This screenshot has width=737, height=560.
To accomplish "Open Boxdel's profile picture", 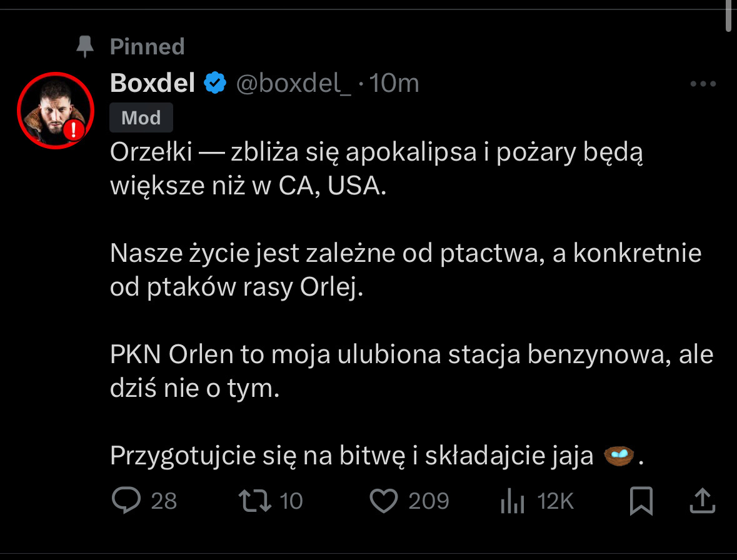I will [53, 109].
